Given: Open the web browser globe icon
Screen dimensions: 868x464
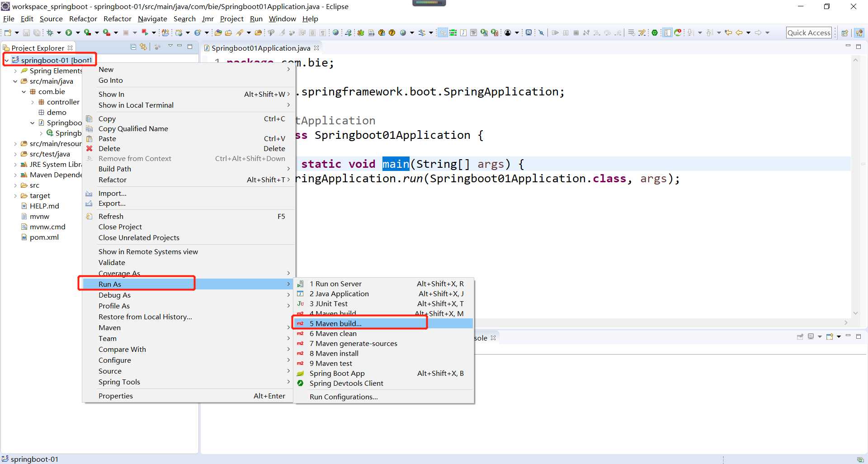Looking at the screenshot, I should click(335, 33).
